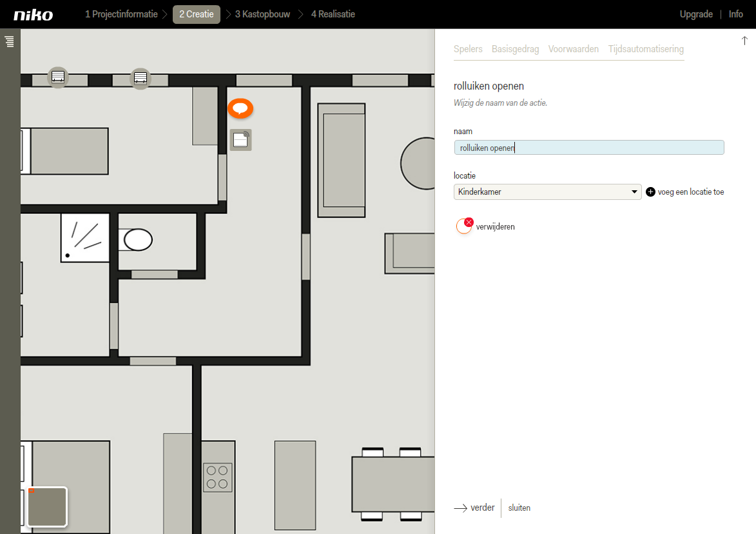The height and width of the screenshot is (534, 756).
Task: Click the red-cross verwijderen delete icon
Action: (x=465, y=226)
